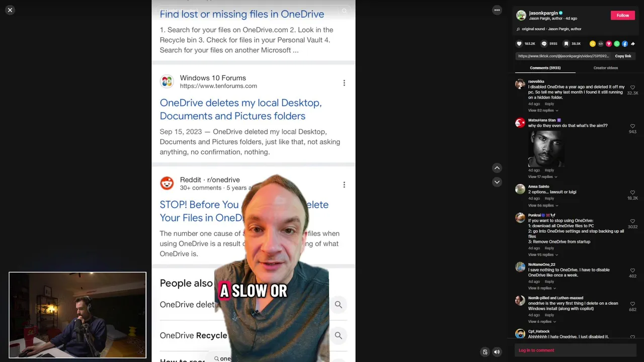Switch to the Creator videos tab
Screen dimensions: 644x362
(x=605, y=68)
